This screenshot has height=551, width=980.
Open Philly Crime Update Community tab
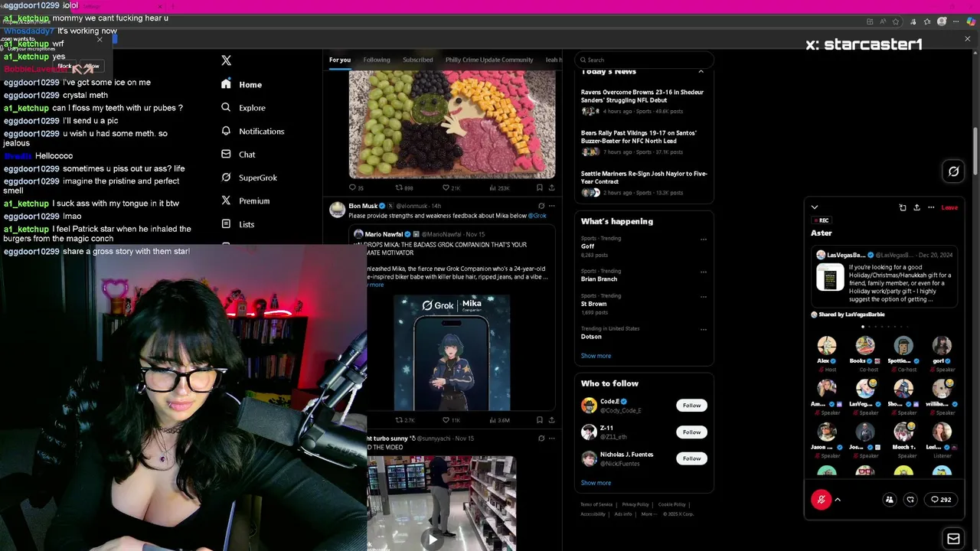(x=489, y=60)
